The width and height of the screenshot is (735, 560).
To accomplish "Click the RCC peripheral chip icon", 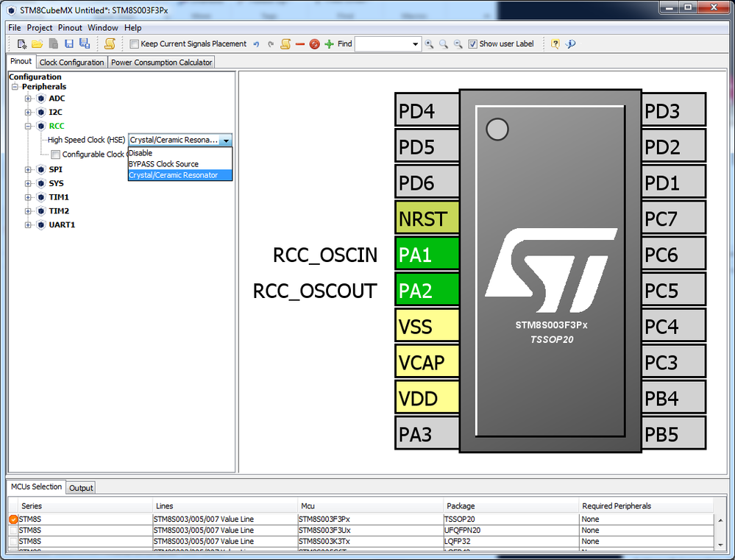I will point(41,126).
